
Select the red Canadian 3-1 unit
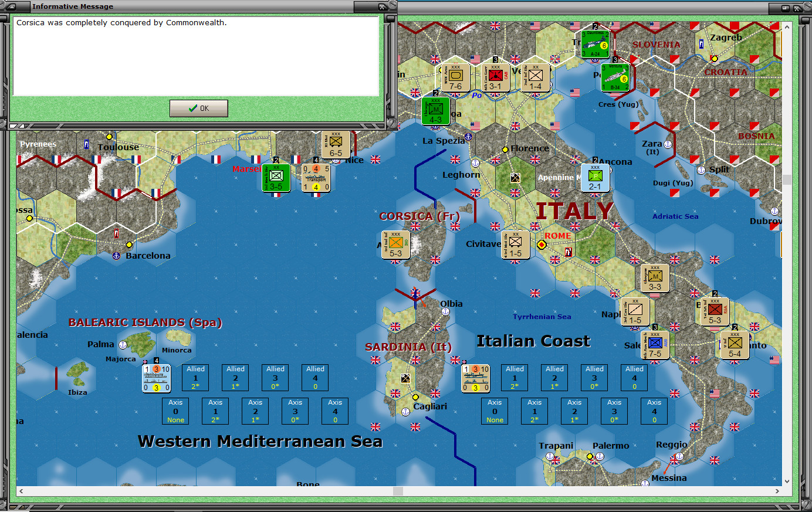[x=495, y=78]
